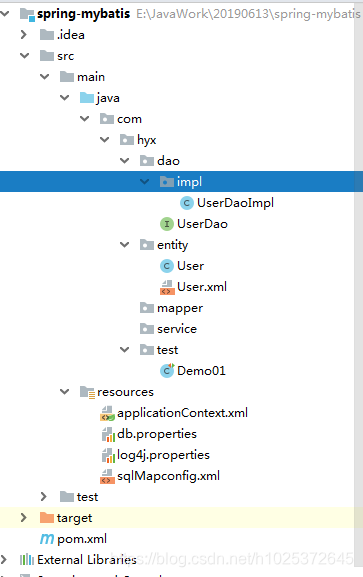Click the com package icon
Image resolution: width=363 pixels, height=577 pixels.
click(107, 119)
